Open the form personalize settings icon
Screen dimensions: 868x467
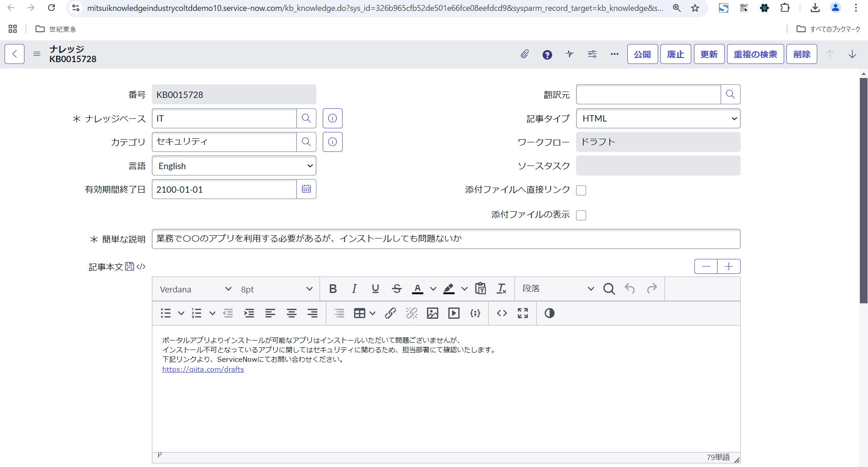[x=592, y=54]
